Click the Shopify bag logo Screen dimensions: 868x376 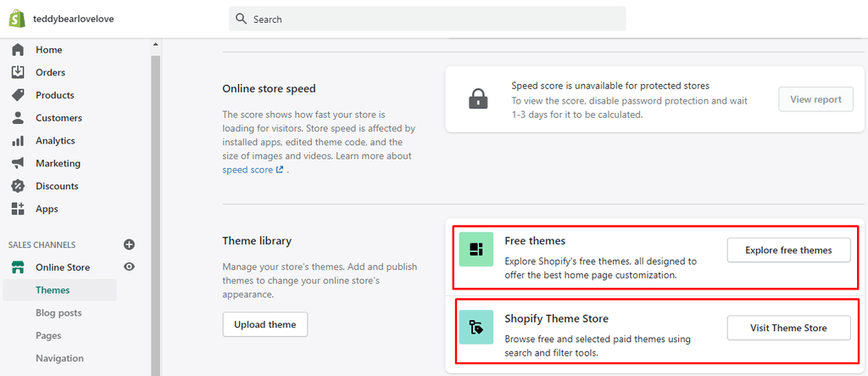point(18,19)
